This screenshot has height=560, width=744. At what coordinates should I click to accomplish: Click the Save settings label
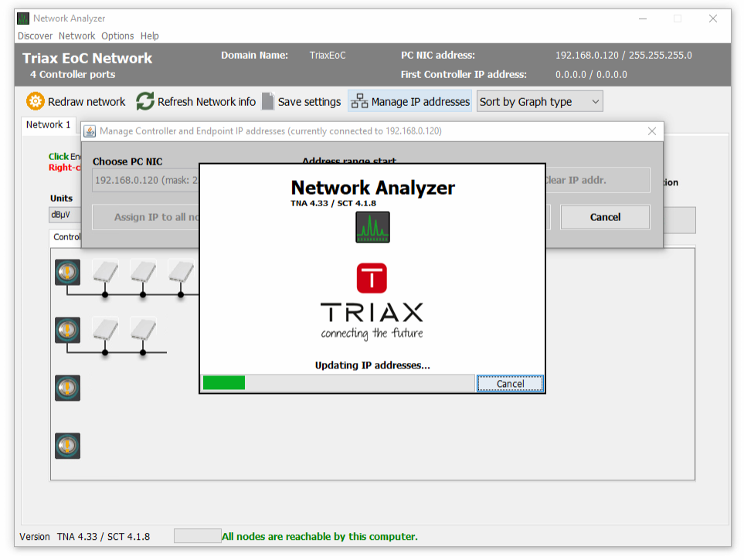click(309, 102)
